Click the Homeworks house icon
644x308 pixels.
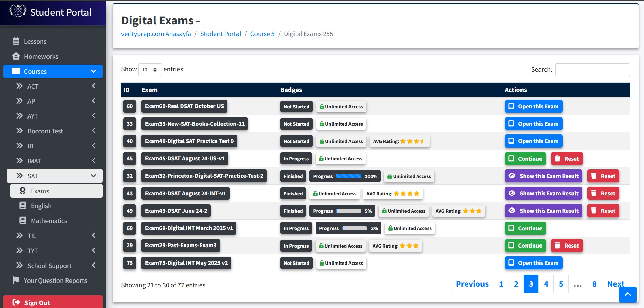16,56
